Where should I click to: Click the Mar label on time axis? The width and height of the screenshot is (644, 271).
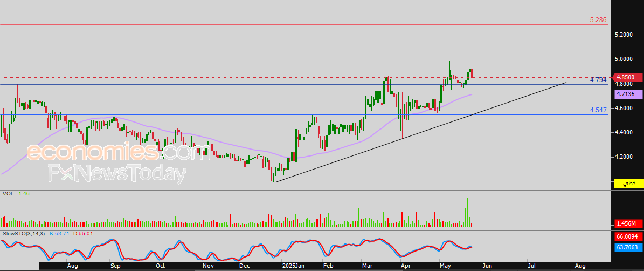coord(366,266)
